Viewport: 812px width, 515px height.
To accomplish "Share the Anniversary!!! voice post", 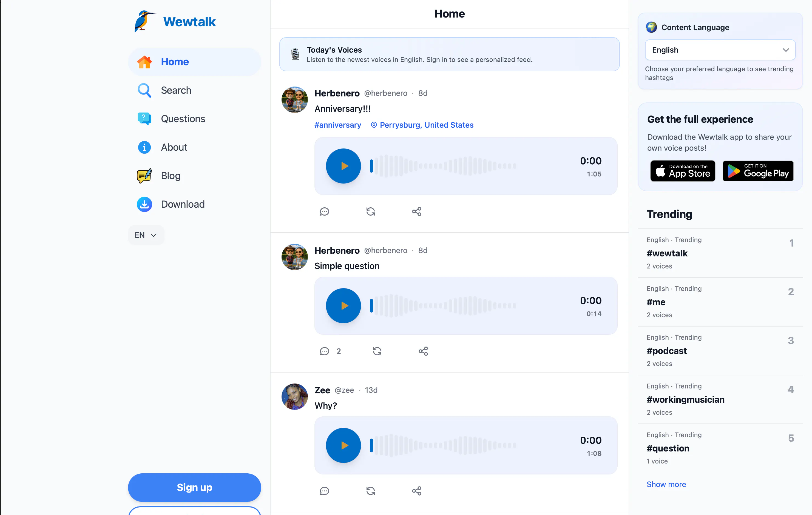I will coord(417,212).
